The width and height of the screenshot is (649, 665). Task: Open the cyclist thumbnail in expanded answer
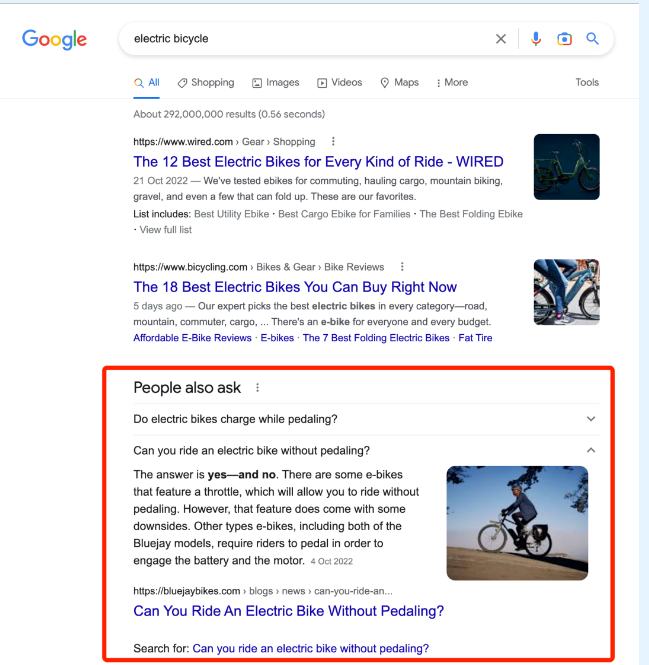tap(517, 523)
